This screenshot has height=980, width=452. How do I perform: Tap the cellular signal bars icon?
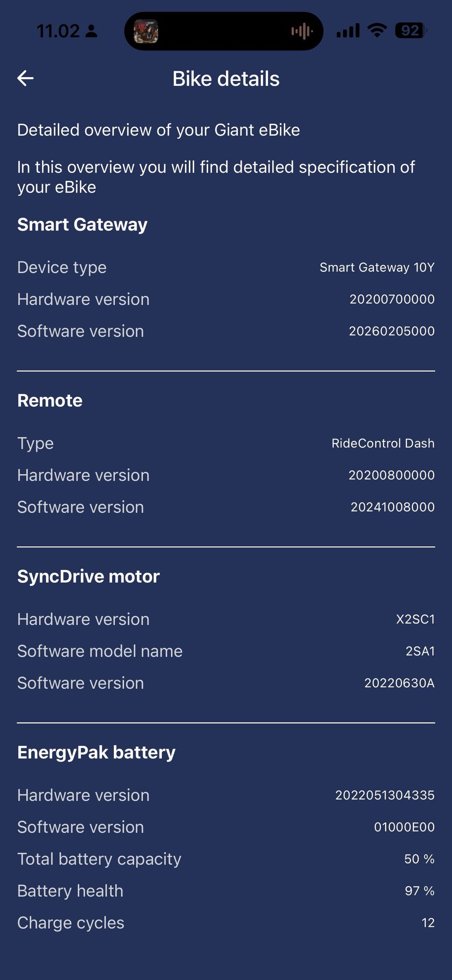[x=348, y=31]
